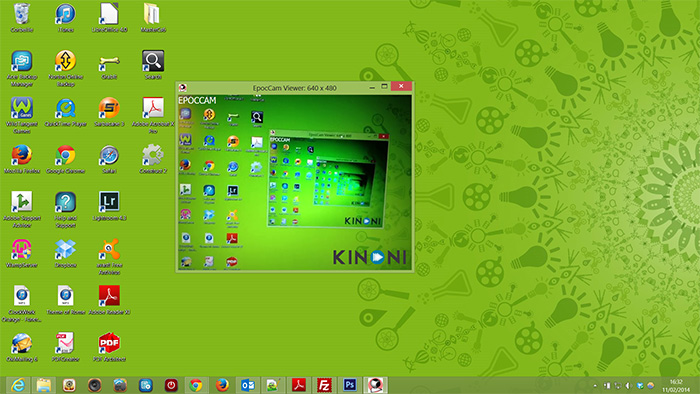Maximize the EpocCam Viewer window
The width and height of the screenshot is (700, 394).
click(384, 87)
